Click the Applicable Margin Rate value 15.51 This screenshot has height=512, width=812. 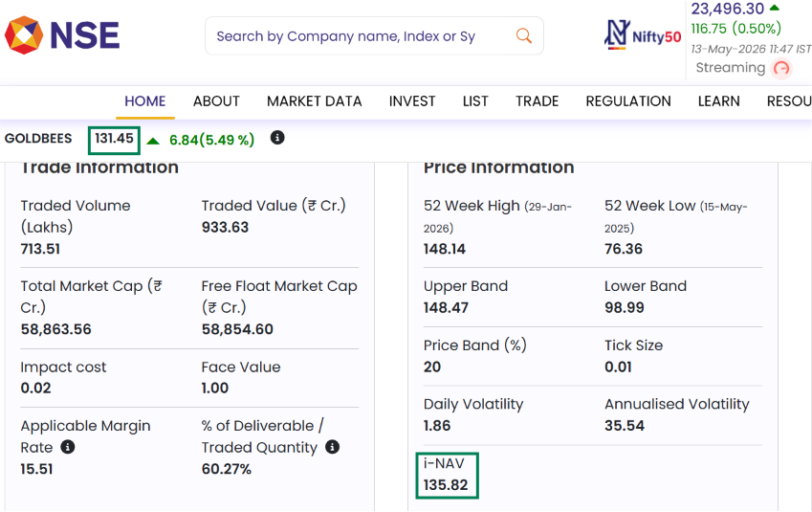(x=36, y=469)
